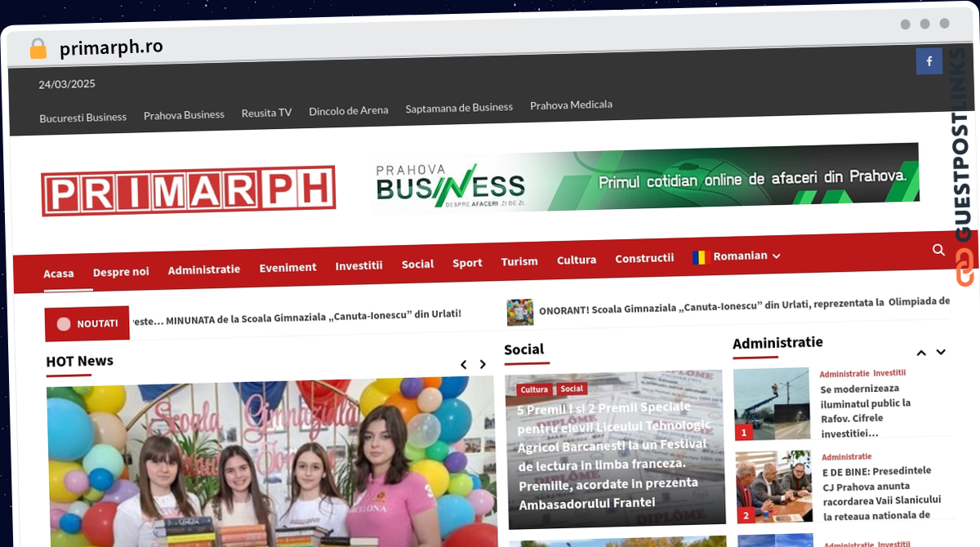Visit the Saptamana de Business link
Image resolution: width=980 pixels, height=547 pixels.
459,107
